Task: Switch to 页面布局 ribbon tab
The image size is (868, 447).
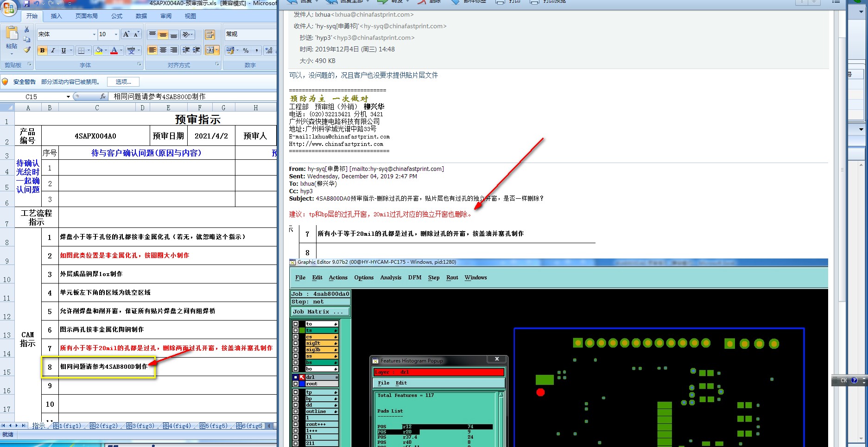Action: (x=87, y=16)
